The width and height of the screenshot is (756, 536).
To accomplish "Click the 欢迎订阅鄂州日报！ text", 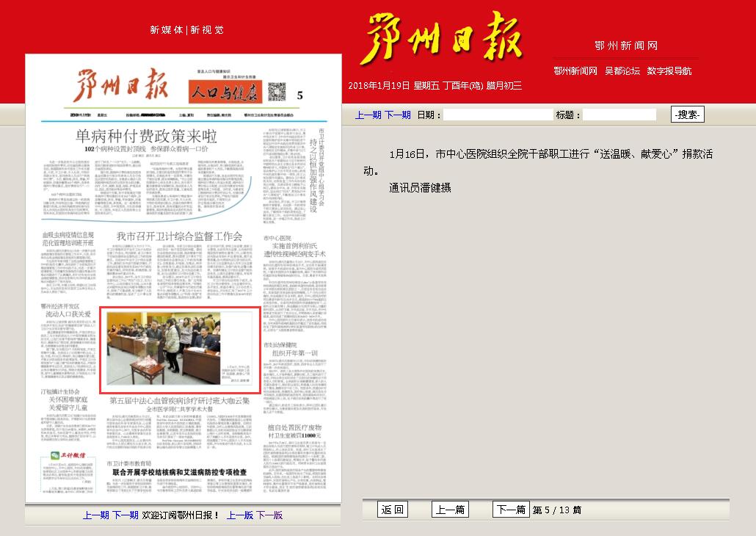I will point(181,515).
